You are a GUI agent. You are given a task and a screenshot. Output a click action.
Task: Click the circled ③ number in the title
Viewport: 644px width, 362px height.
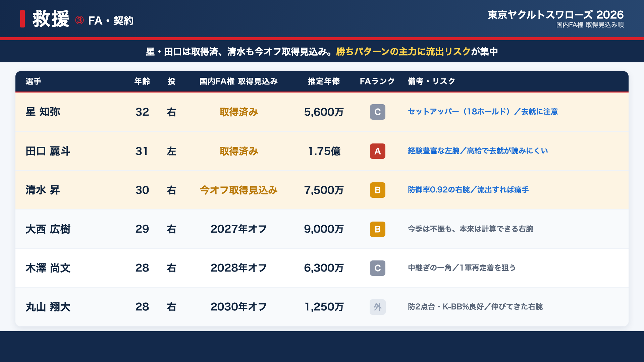point(79,20)
